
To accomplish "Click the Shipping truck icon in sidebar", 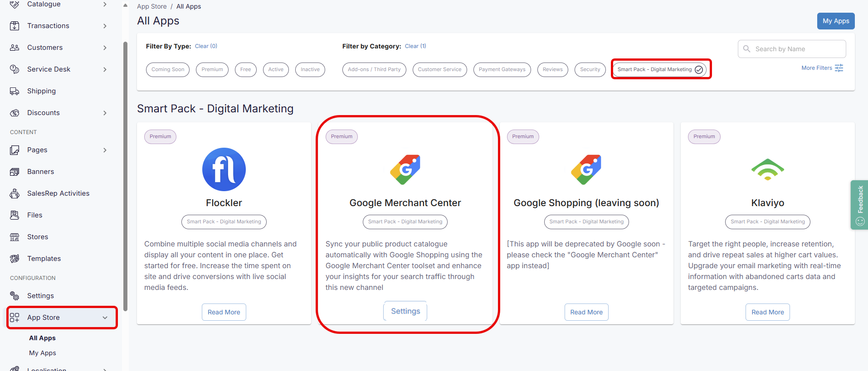I will coord(15,91).
